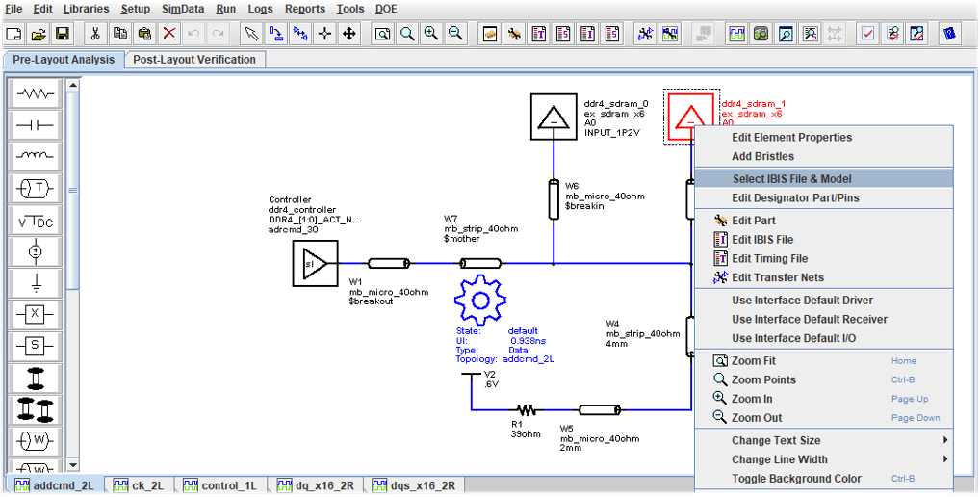Click the blue gear simulation state icon
The height and width of the screenshot is (497, 980).
[x=479, y=300]
